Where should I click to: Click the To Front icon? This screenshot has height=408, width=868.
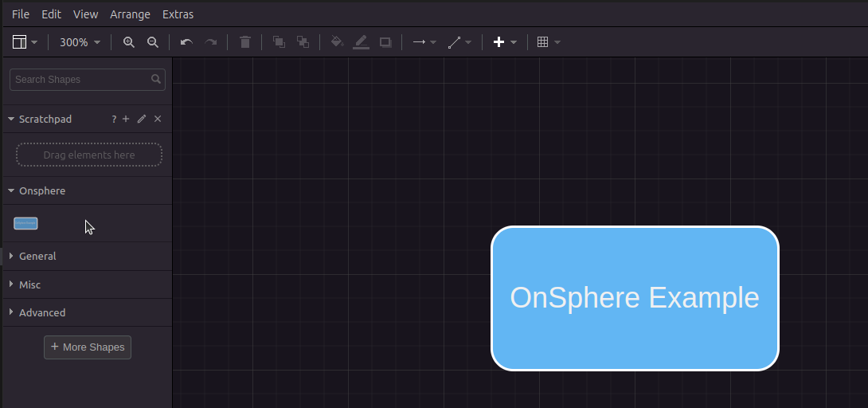(279, 42)
